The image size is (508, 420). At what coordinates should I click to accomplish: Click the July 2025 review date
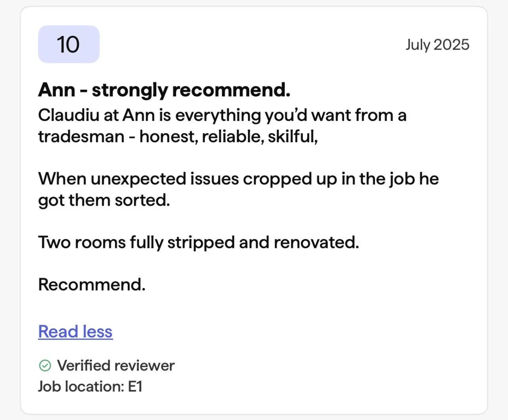pyautogui.click(x=437, y=44)
